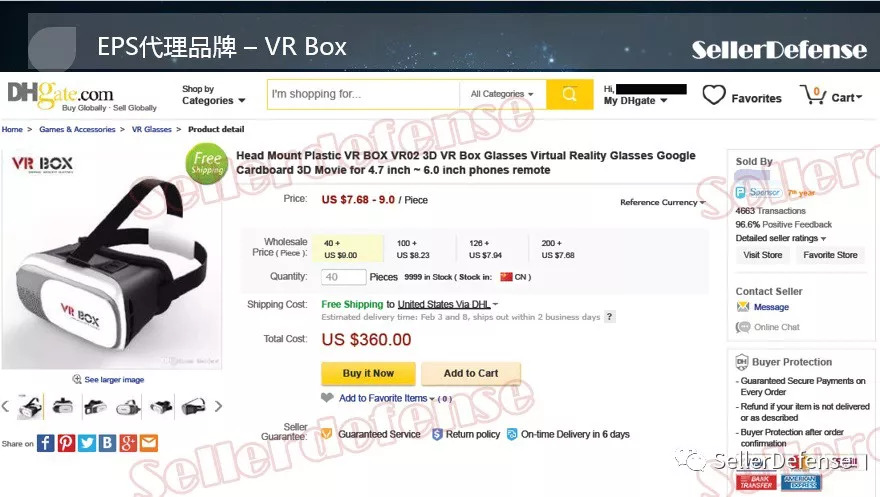Click the yellow search magnifier button
Image resolution: width=880 pixels, height=497 pixels.
[x=569, y=94]
